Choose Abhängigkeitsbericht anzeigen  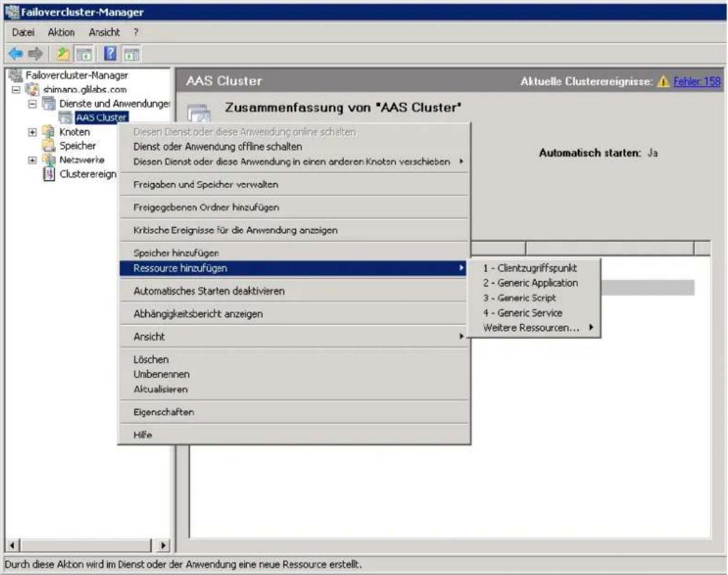294,314
